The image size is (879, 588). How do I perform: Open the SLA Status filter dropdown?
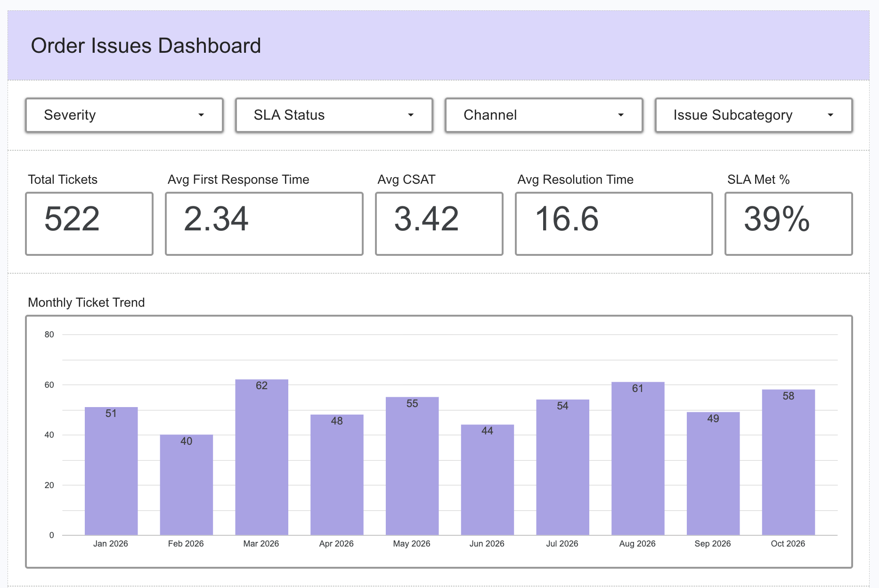click(334, 115)
